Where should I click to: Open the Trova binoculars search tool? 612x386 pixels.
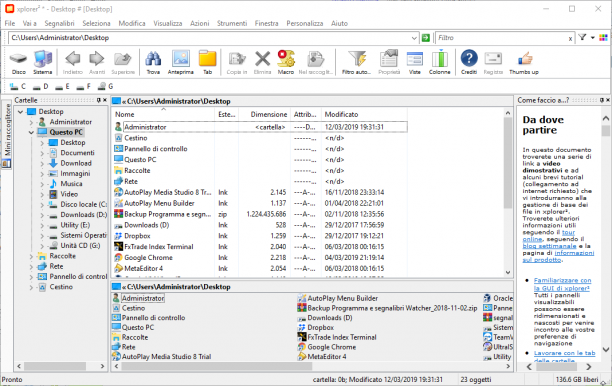pos(153,62)
